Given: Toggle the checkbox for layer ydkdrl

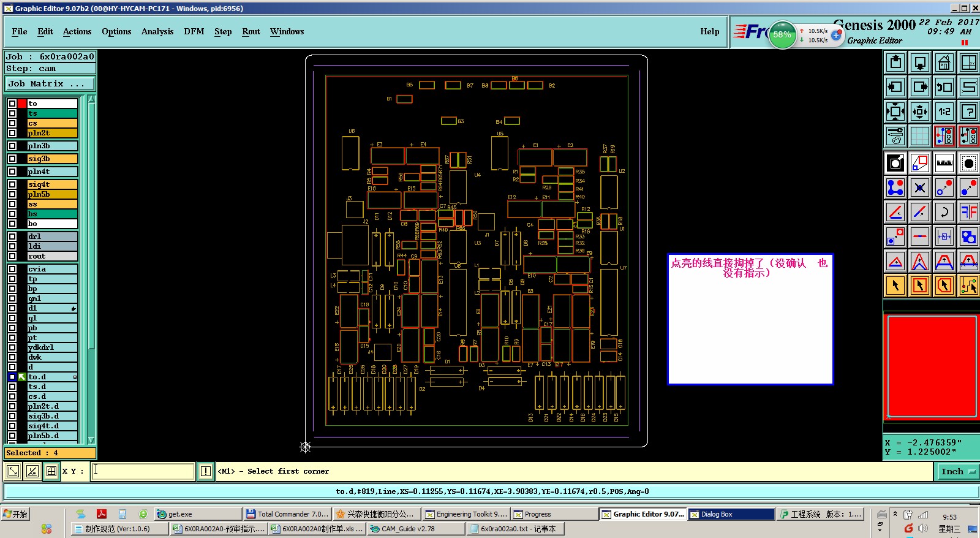Looking at the screenshot, I should (12, 347).
